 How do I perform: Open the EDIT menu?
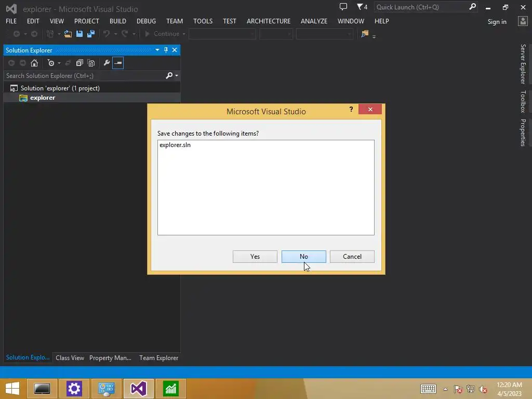[x=33, y=21]
